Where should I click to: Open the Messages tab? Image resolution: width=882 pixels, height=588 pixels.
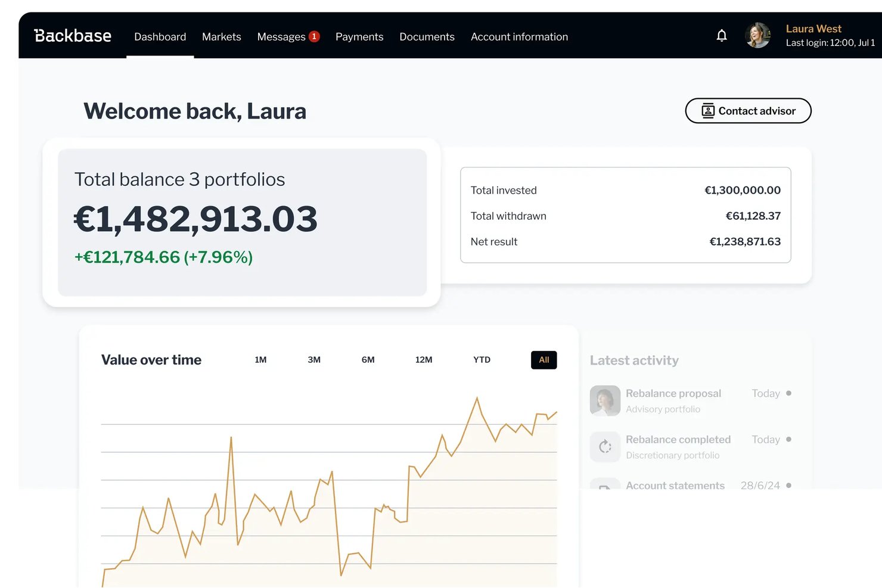point(281,37)
